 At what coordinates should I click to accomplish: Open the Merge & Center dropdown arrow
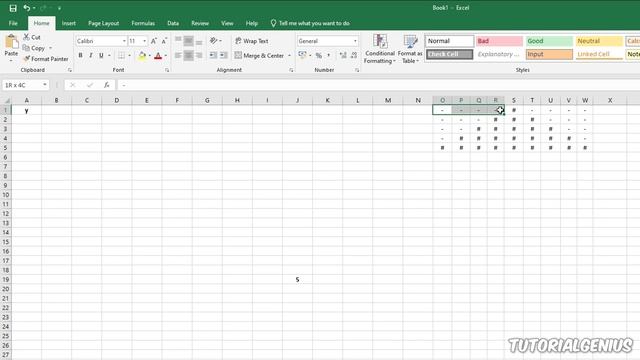[x=289, y=56]
